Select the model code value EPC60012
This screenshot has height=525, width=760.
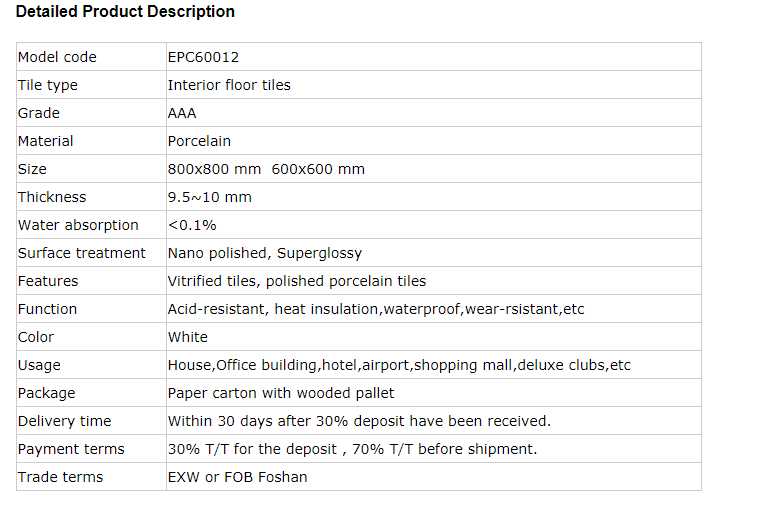203,57
